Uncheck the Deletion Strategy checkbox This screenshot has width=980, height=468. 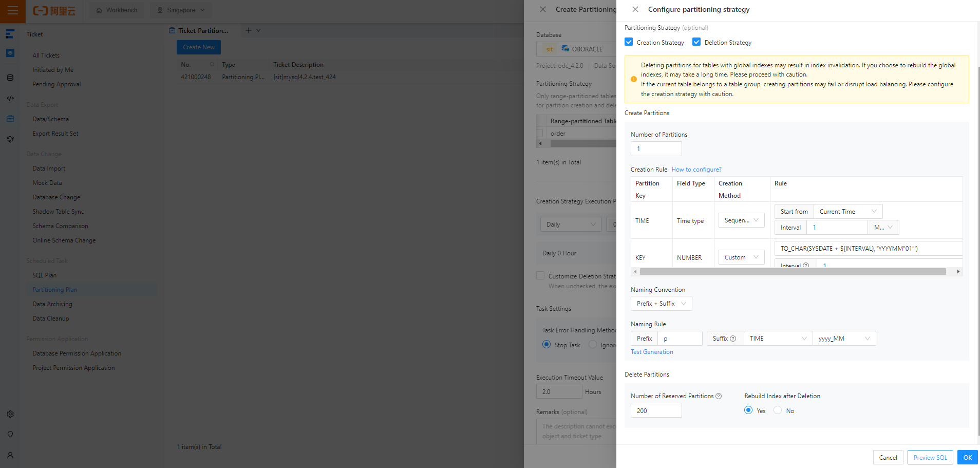696,42
